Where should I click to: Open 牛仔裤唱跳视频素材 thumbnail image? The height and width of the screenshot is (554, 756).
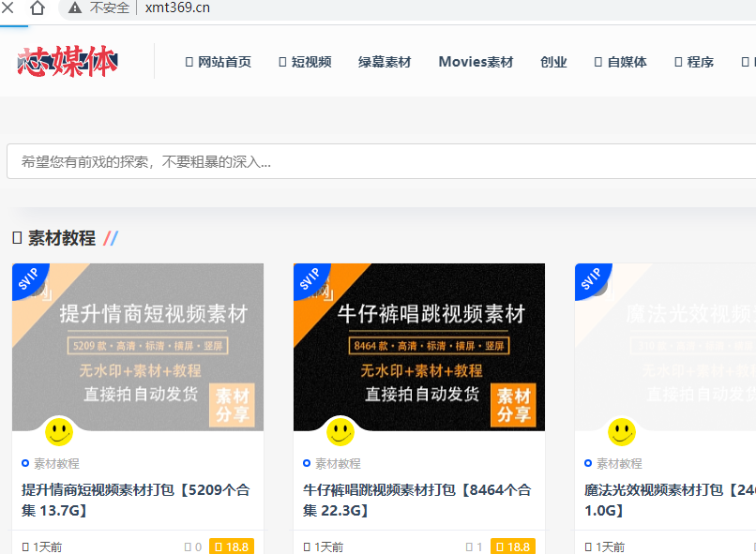point(419,347)
